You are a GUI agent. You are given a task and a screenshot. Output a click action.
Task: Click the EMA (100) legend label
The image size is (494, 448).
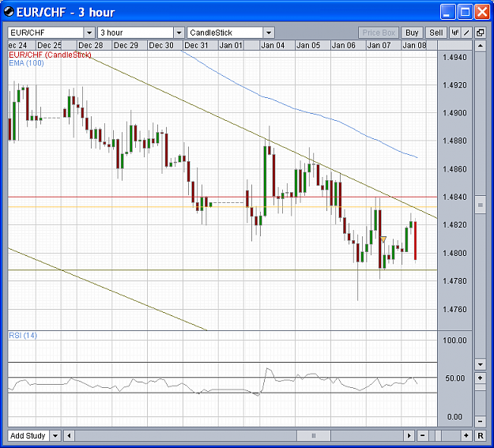point(26,63)
